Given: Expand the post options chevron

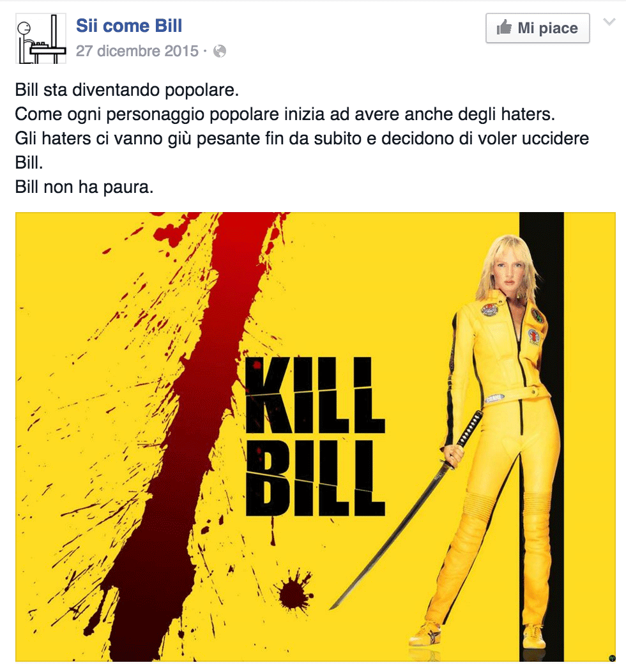Looking at the screenshot, I should coord(609,22).
